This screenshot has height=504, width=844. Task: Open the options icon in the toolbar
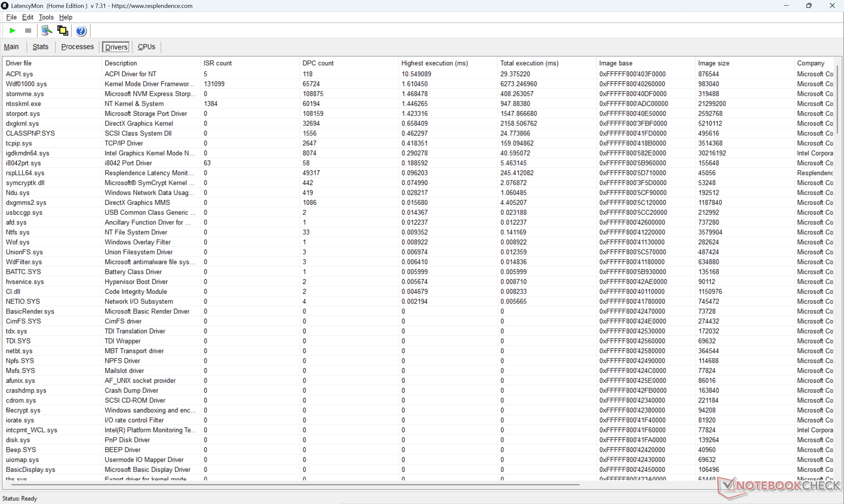[x=46, y=31]
